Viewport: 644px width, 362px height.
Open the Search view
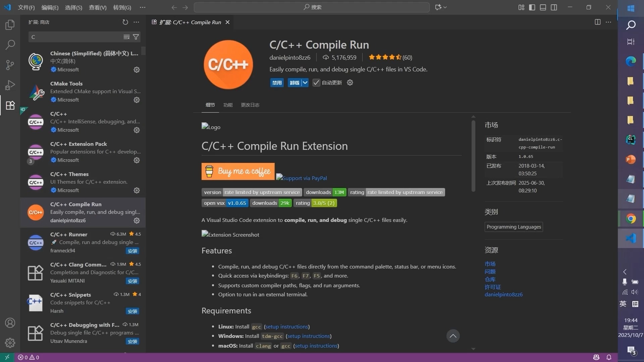(x=10, y=45)
